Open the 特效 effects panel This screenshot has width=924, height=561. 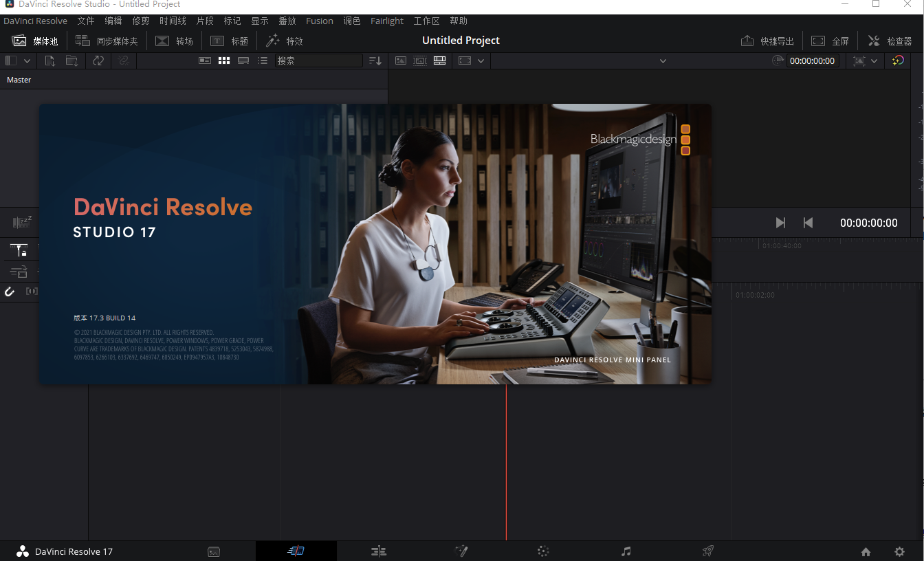point(284,41)
